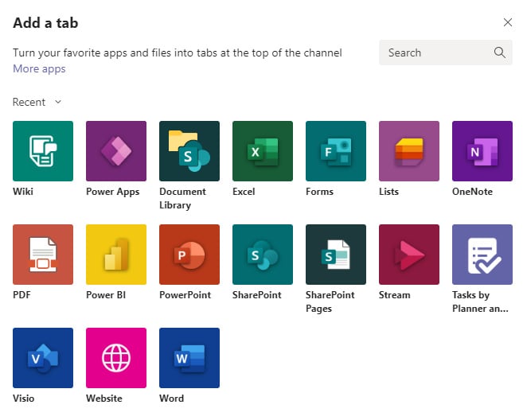Screen dimensions: 527x420
Task: Select the Power Apps tile
Action: pos(116,151)
